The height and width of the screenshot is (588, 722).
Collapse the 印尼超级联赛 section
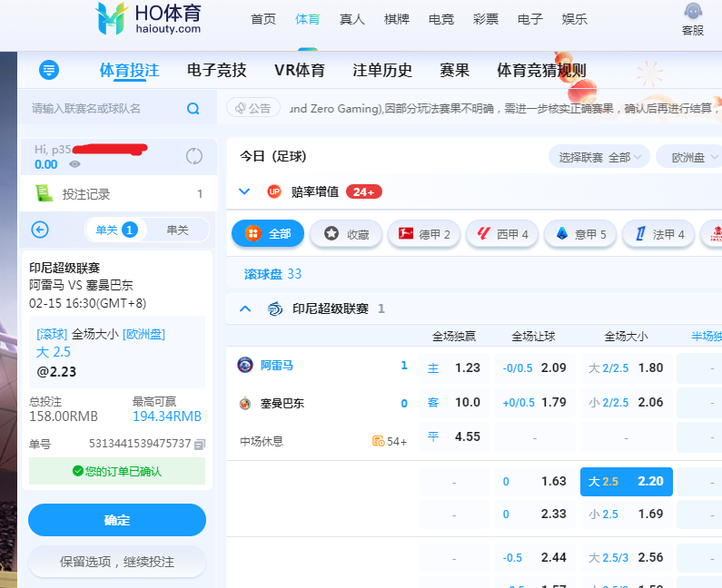[x=244, y=309]
